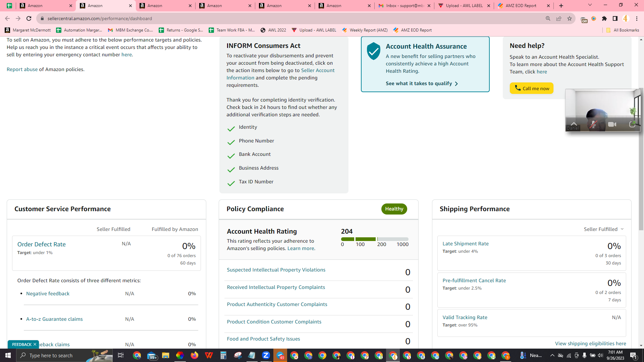This screenshot has width=644, height=362.
Task: Click the extension icon labeled Off
Action: click(x=584, y=19)
